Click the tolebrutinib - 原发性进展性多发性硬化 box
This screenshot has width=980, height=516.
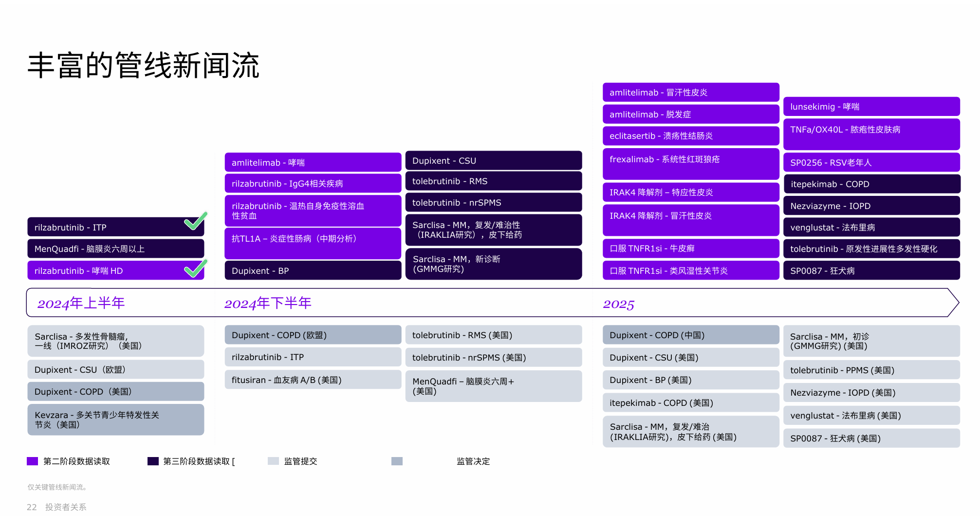pos(871,248)
